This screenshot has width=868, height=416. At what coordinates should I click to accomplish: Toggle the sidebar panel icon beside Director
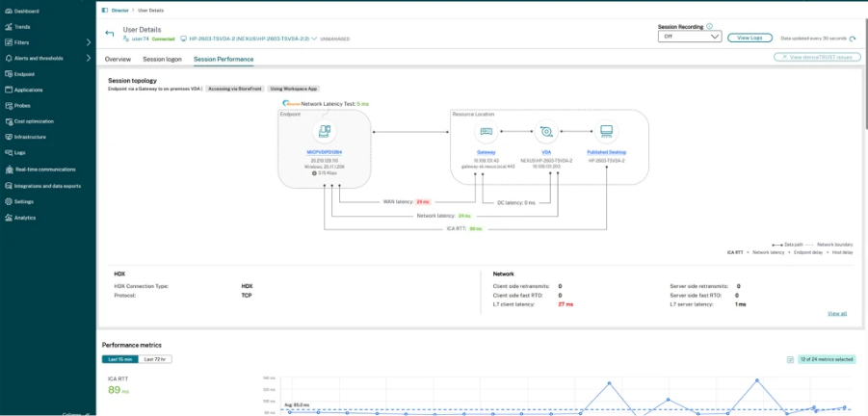click(x=105, y=10)
